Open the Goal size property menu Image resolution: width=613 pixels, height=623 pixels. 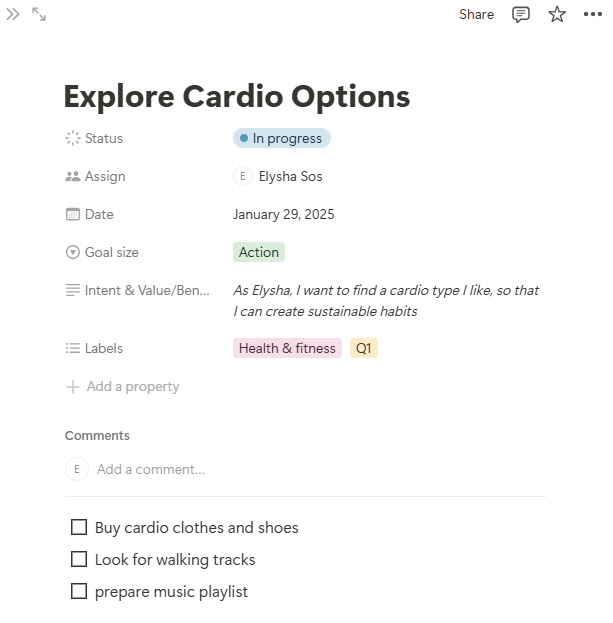coord(111,252)
